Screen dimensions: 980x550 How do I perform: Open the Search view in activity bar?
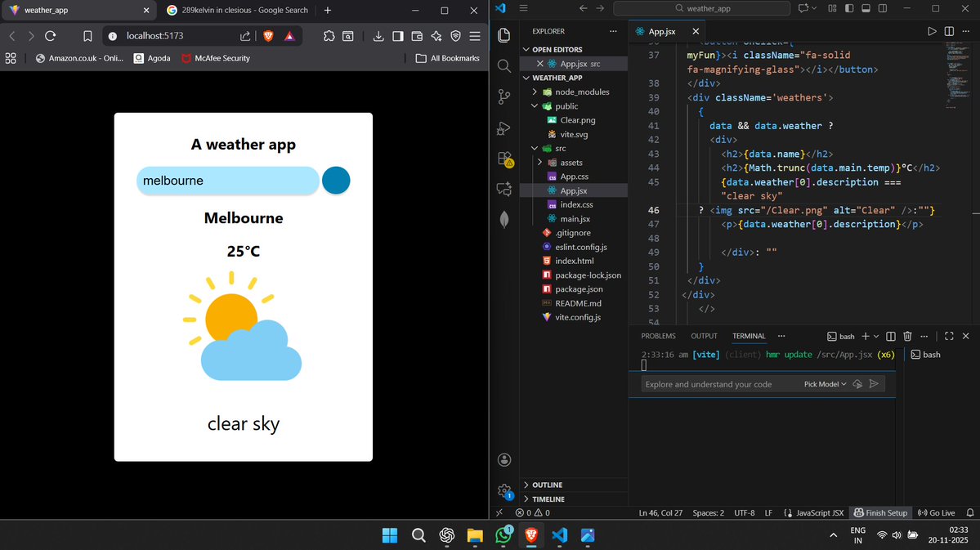coord(504,65)
